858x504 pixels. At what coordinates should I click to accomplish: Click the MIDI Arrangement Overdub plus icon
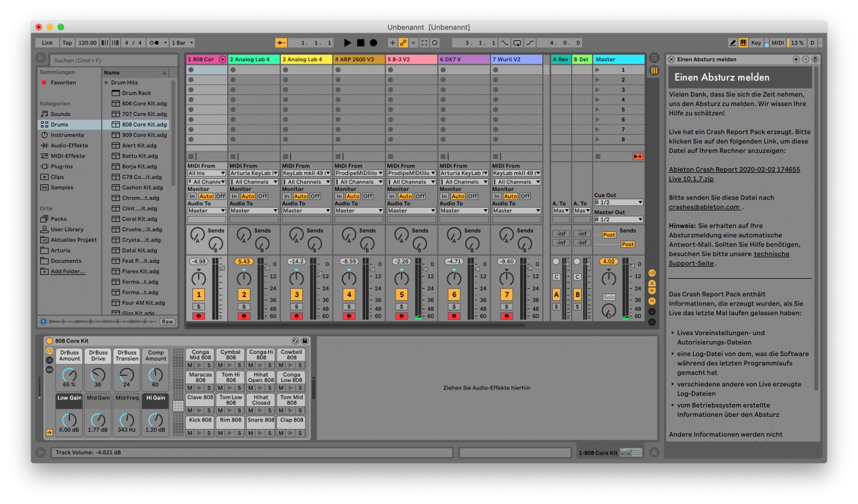pos(393,42)
